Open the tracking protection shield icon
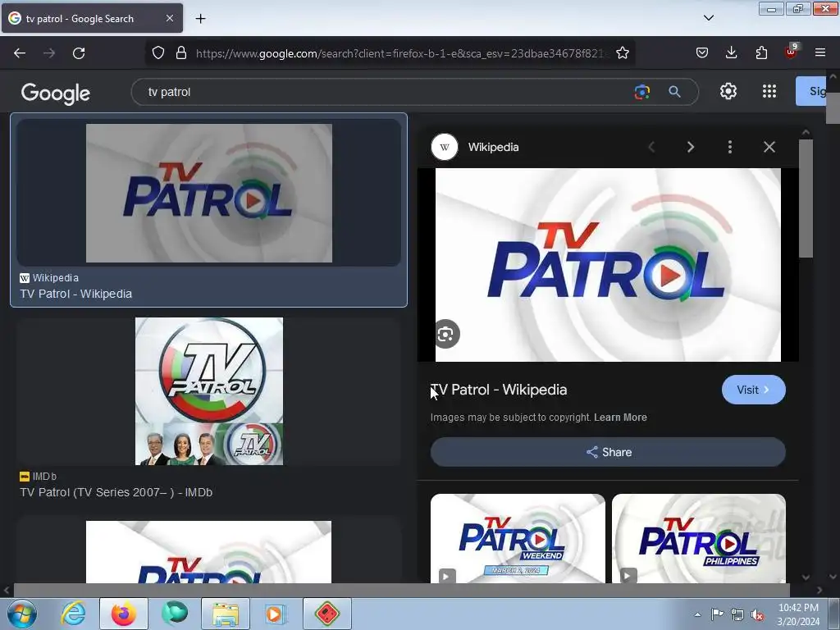Image resolution: width=840 pixels, height=630 pixels. point(158,52)
